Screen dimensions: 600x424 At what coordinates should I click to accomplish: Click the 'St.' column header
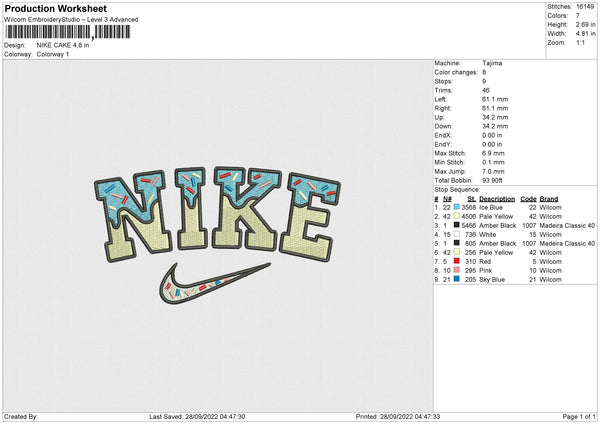471,199
